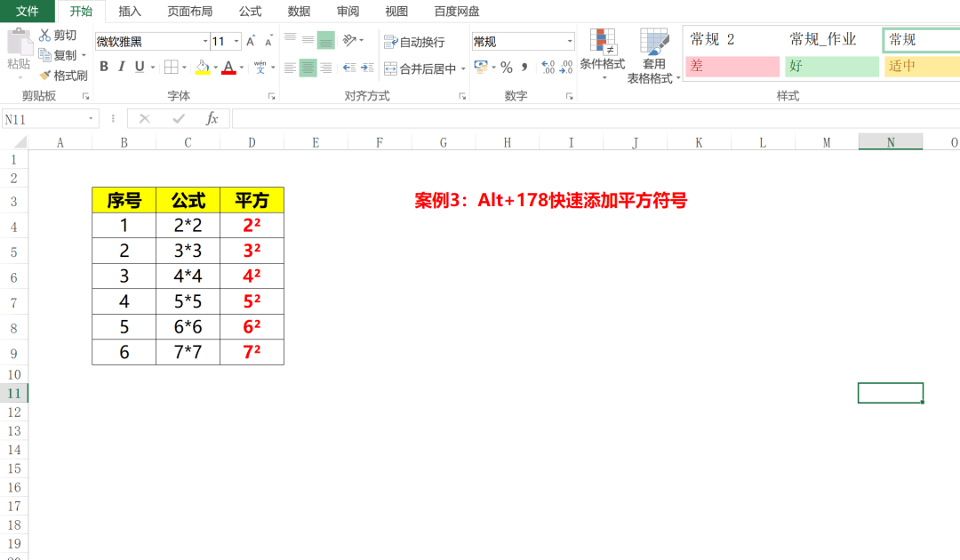Image resolution: width=960 pixels, height=560 pixels.
Task: Increase cell indent
Action: (367, 68)
